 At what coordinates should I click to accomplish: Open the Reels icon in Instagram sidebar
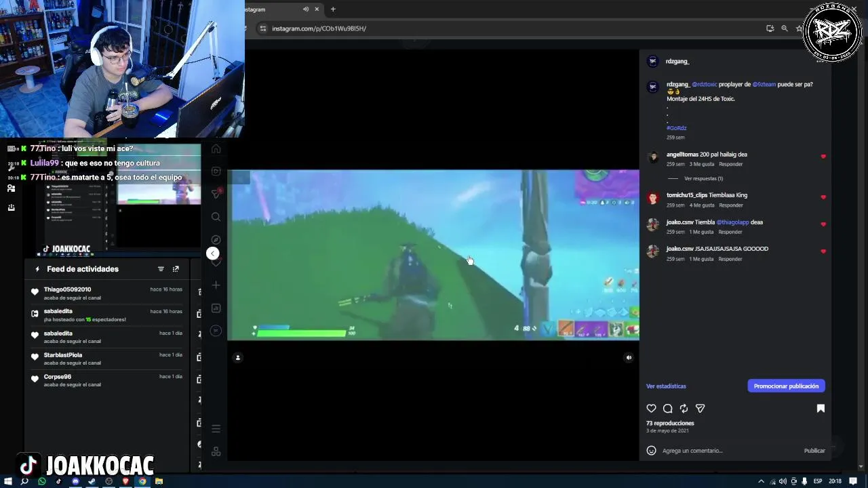tap(216, 171)
